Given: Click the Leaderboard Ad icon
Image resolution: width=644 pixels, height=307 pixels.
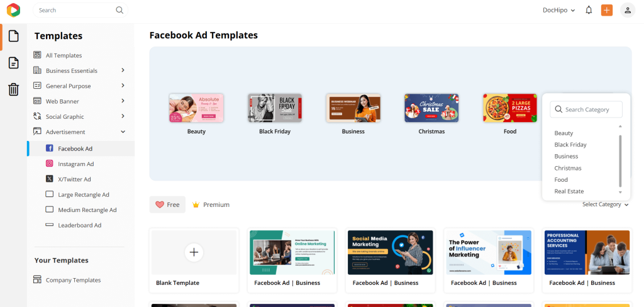Looking at the screenshot, I should pyautogui.click(x=49, y=225).
